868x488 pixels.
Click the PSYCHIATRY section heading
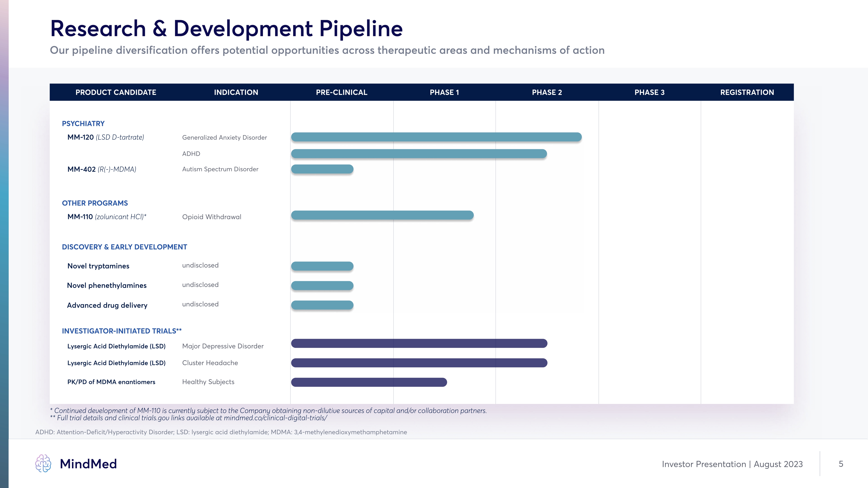tap(83, 124)
